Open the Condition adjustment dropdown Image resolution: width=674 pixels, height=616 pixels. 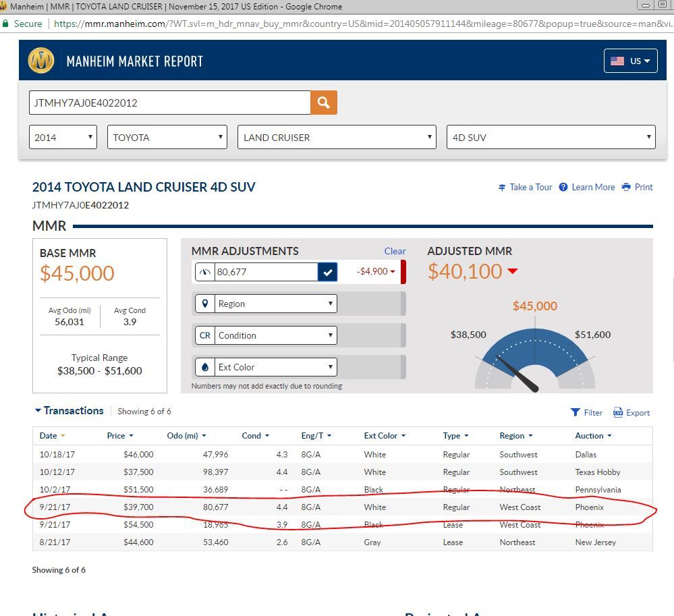[x=275, y=335]
